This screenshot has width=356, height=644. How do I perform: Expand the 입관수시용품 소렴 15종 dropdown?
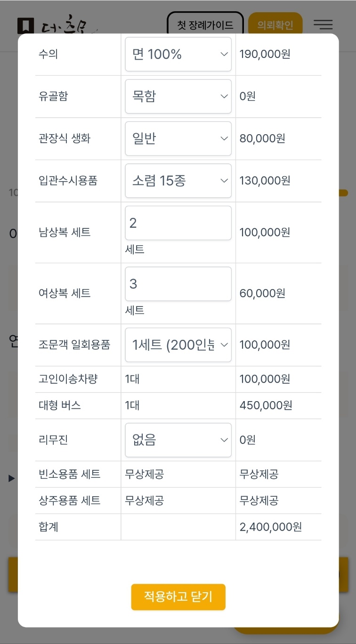(178, 181)
